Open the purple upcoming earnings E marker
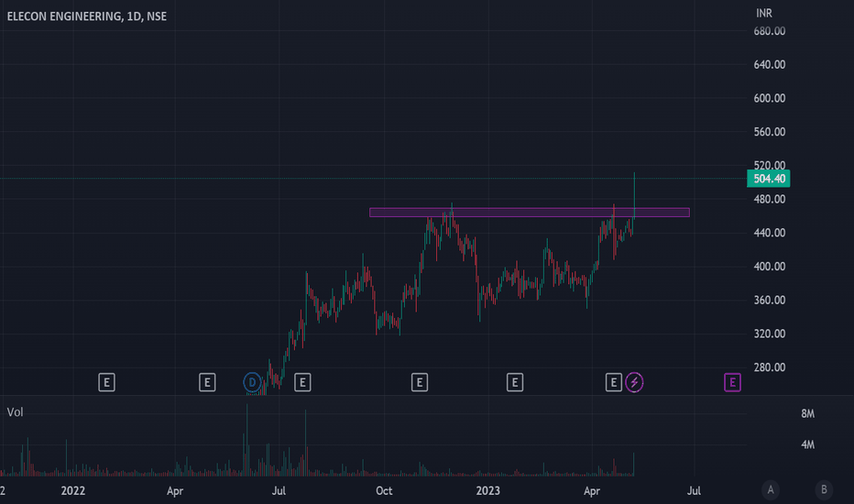The width and height of the screenshot is (854, 504). 732,382
